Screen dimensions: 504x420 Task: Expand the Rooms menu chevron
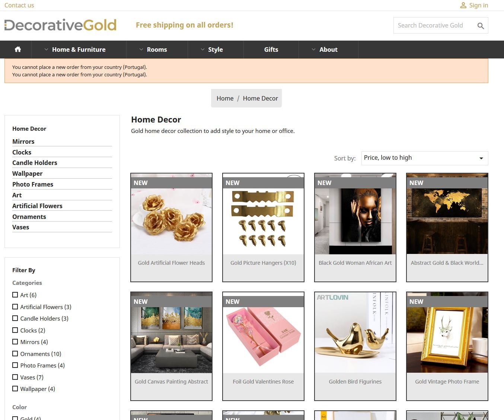141,50
